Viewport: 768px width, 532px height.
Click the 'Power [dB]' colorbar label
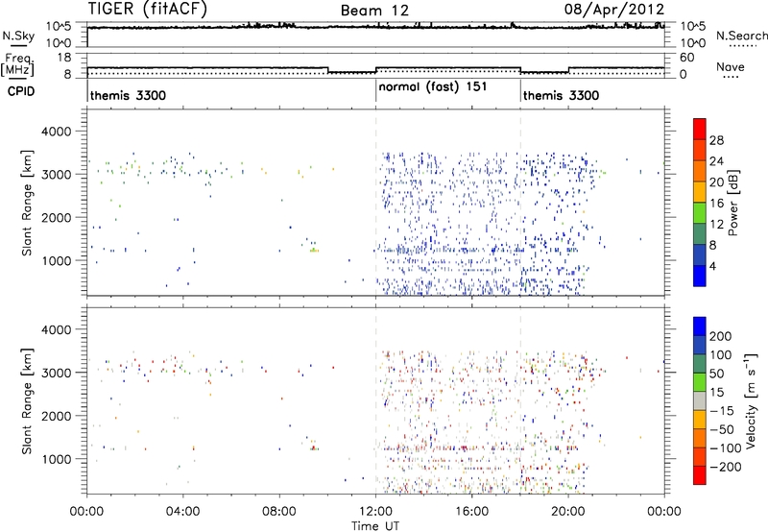coord(732,203)
